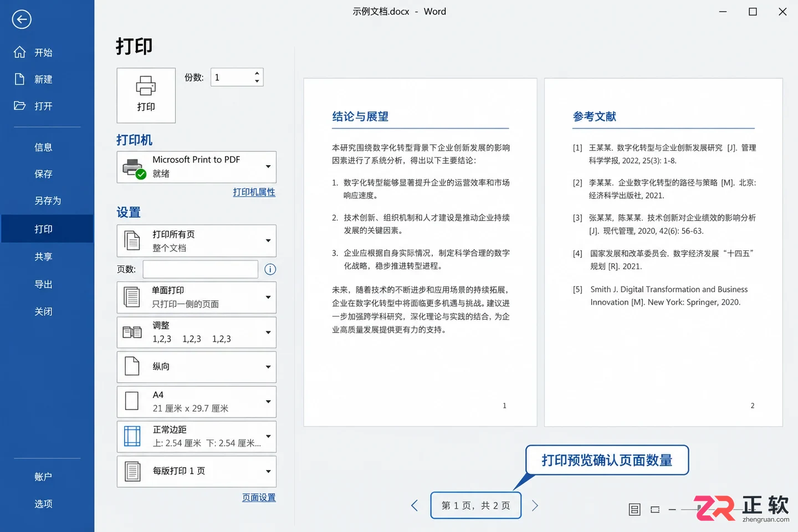Click the A4 paper size icon

coord(132,401)
